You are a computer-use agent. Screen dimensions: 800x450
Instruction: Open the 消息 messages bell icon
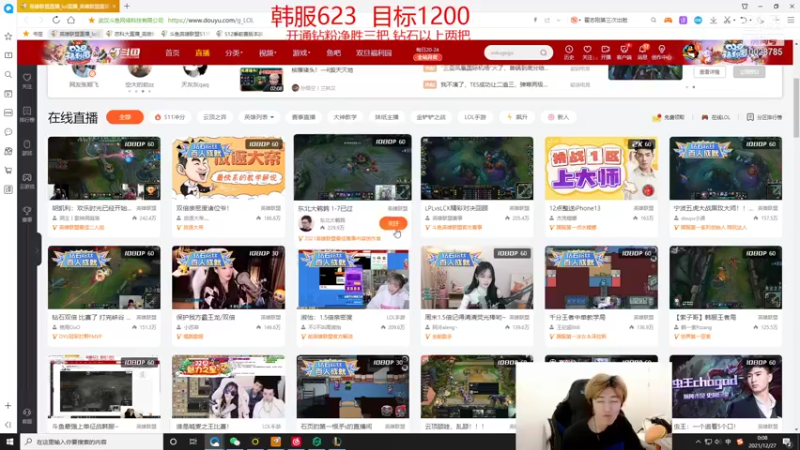pos(643,52)
